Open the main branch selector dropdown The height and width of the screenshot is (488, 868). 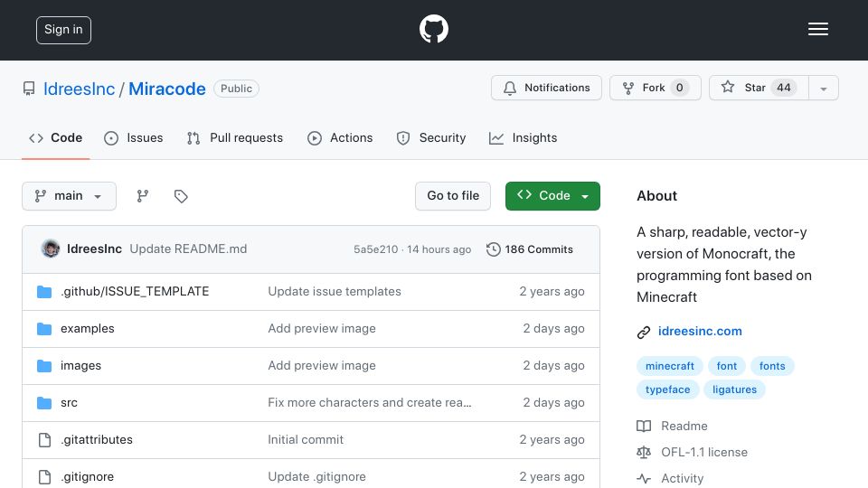[70, 196]
